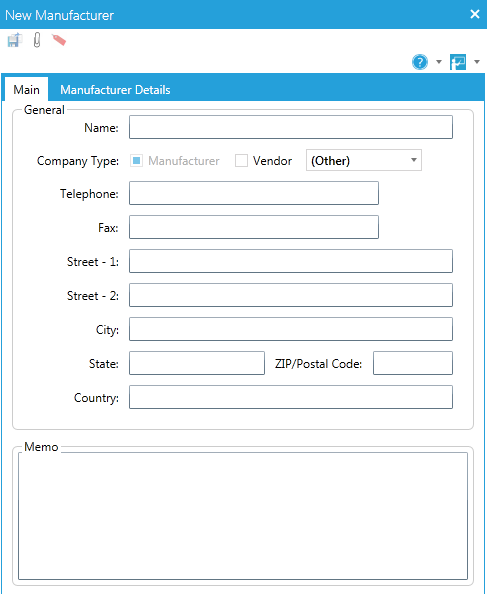Toggle the Manufacturer checkbox
Image resolution: width=487 pixels, height=594 pixels.
(x=136, y=161)
